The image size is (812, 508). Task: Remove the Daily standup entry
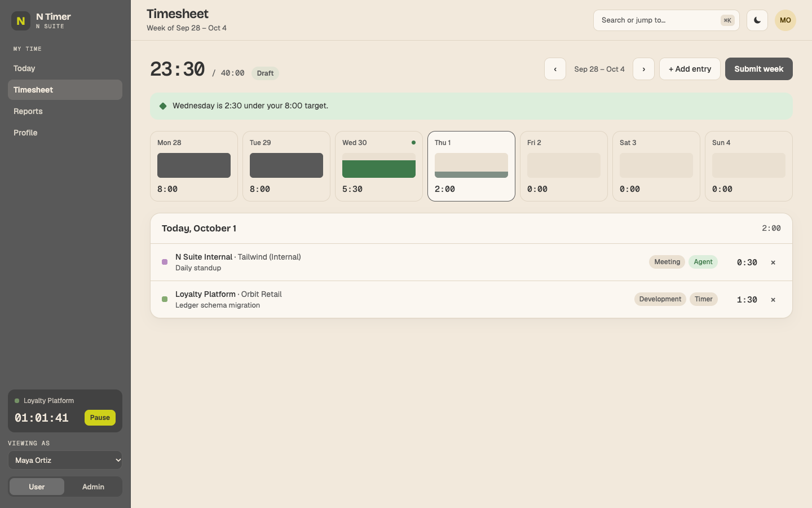(x=773, y=262)
